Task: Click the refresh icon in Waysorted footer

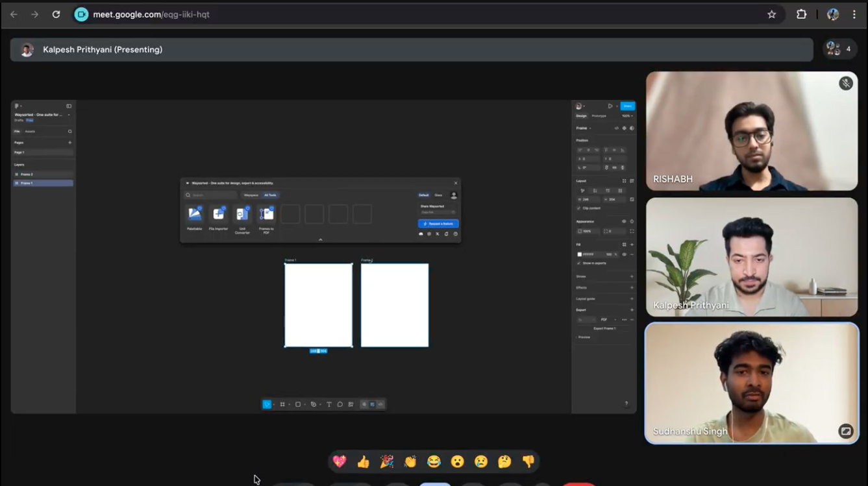Action: click(x=446, y=234)
